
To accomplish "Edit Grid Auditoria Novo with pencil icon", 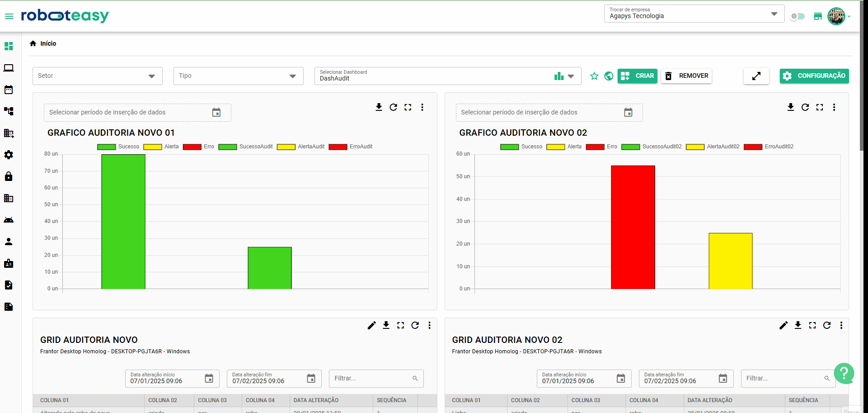I will (371, 325).
